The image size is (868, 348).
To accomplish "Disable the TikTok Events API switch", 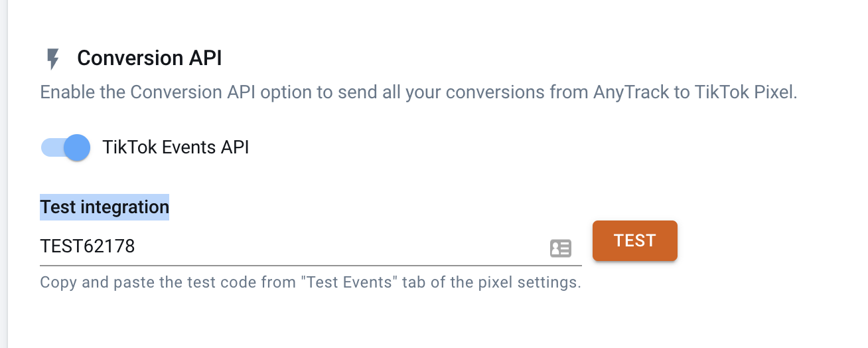I will coord(66,147).
